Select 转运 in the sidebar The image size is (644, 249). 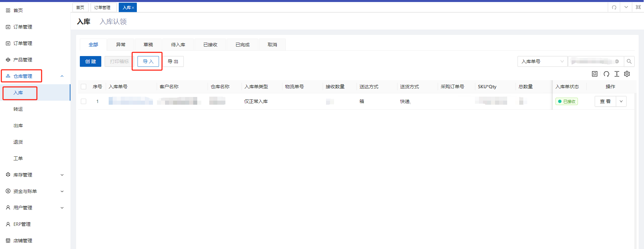tap(18, 109)
